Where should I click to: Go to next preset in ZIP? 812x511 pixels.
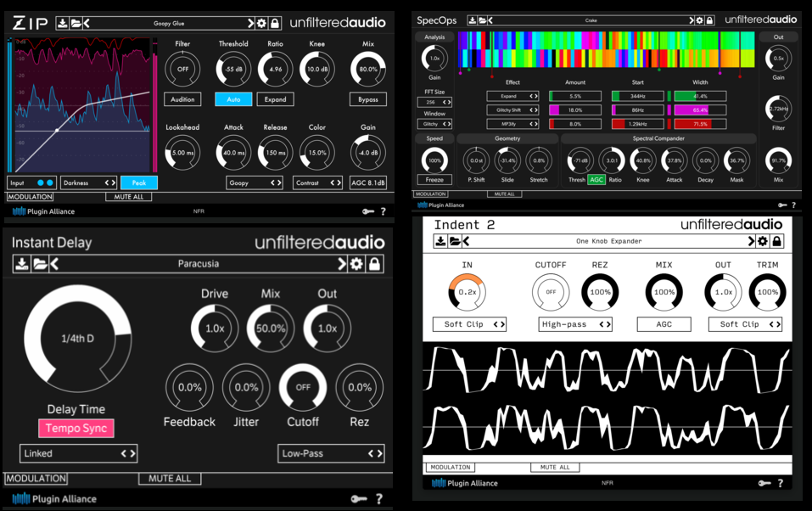[250, 23]
